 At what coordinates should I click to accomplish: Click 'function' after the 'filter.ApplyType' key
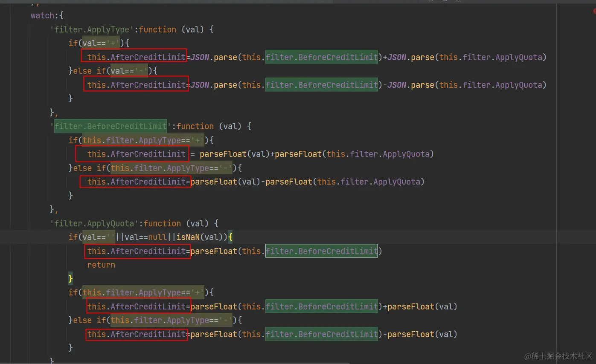click(157, 29)
